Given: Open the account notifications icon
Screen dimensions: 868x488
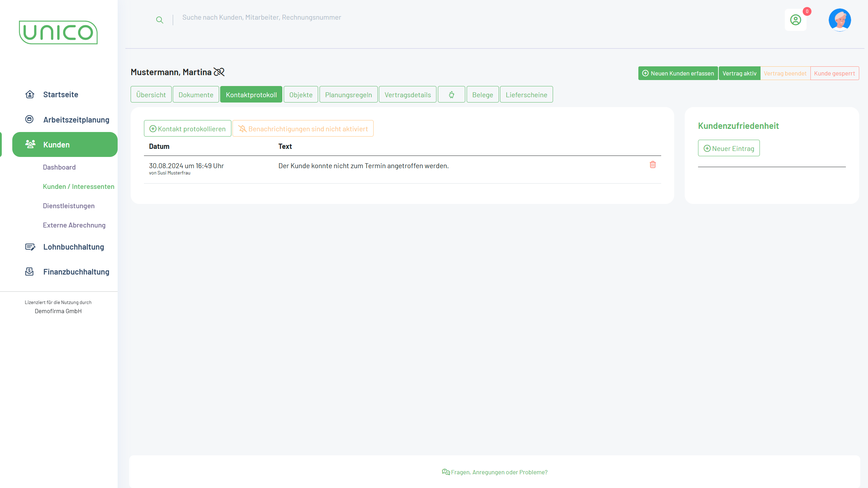Looking at the screenshot, I should (796, 20).
